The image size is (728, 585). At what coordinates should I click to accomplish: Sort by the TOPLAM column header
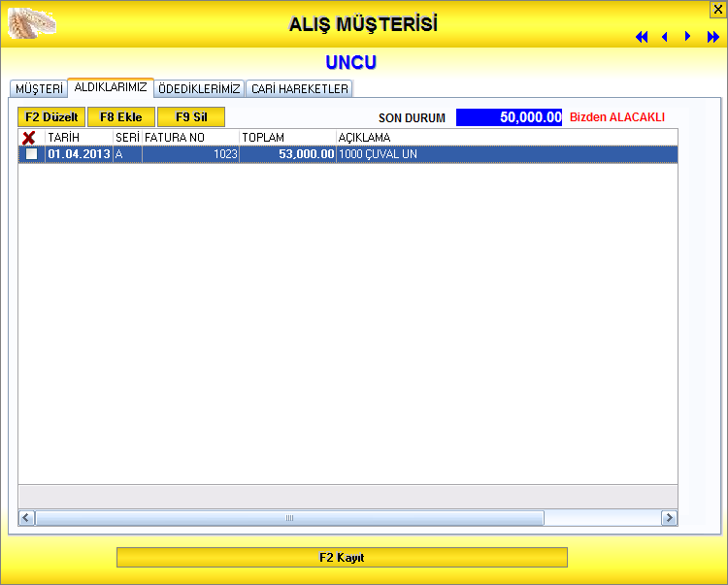coord(287,138)
